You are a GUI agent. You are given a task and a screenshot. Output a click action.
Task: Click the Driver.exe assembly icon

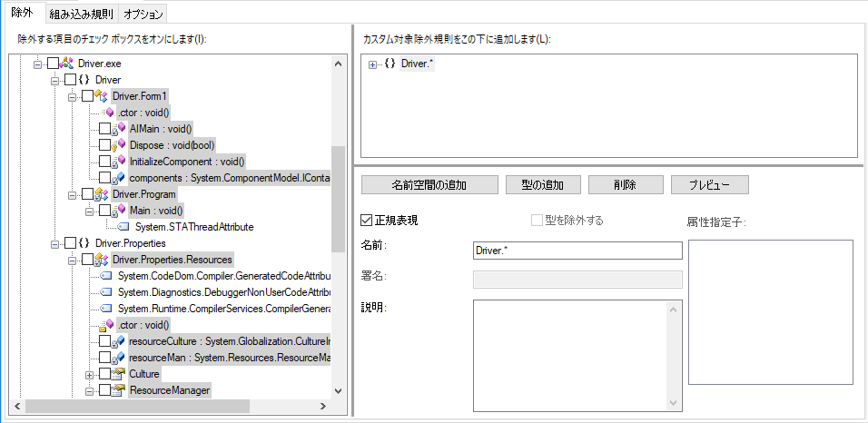coord(66,64)
